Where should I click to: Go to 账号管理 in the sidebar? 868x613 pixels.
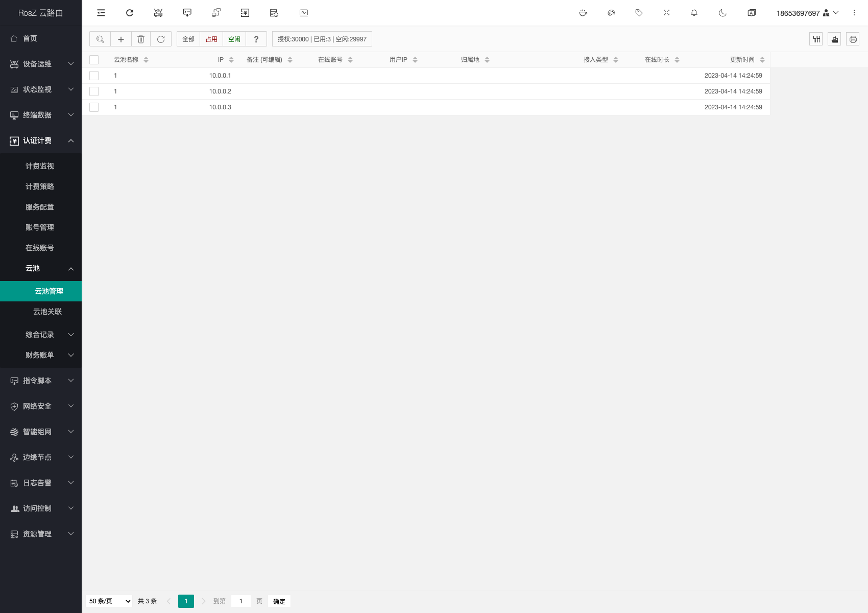tap(40, 227)
